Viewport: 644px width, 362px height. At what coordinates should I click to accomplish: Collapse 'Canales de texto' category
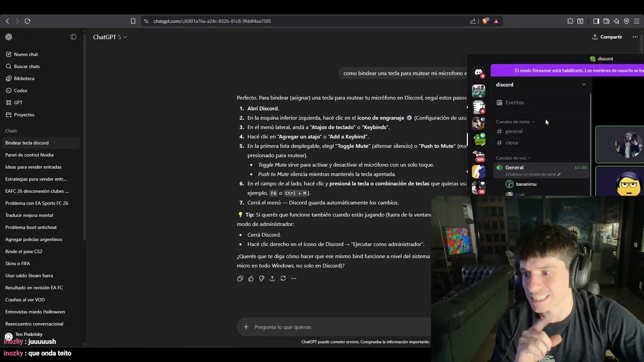515,122
